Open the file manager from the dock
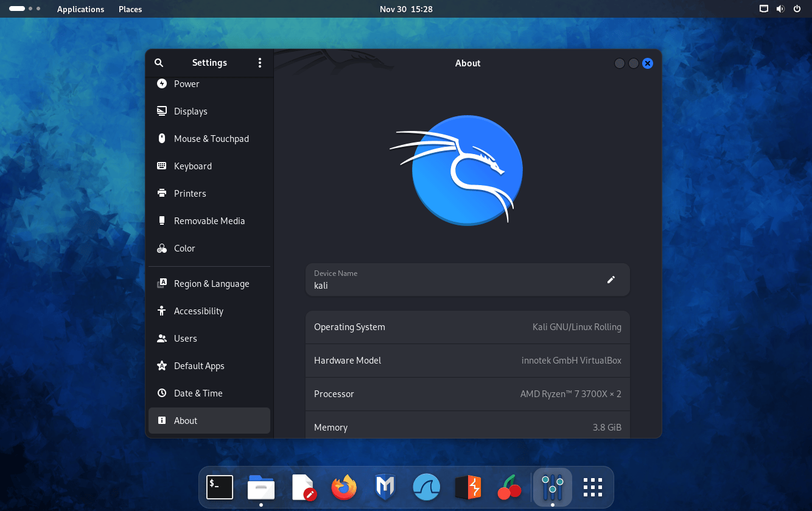The image size is (812, 511). pyautogui.click(x=261, y=487)
